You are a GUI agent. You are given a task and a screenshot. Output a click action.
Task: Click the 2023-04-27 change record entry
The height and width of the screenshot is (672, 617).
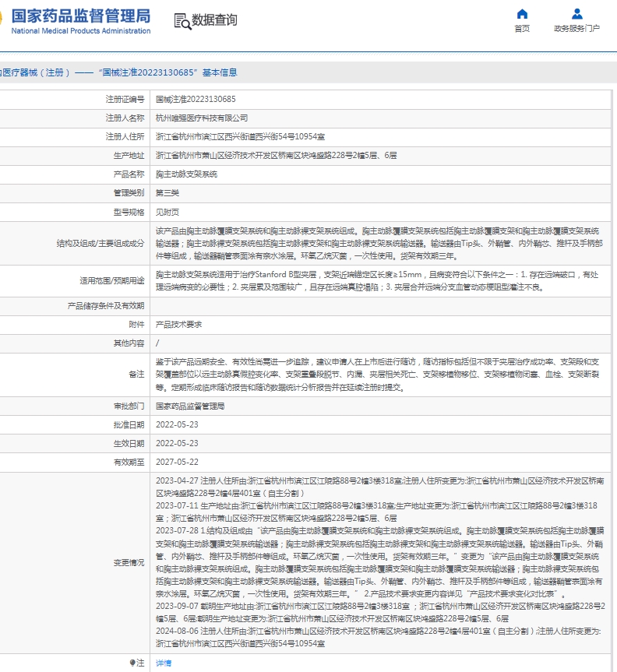380,487
